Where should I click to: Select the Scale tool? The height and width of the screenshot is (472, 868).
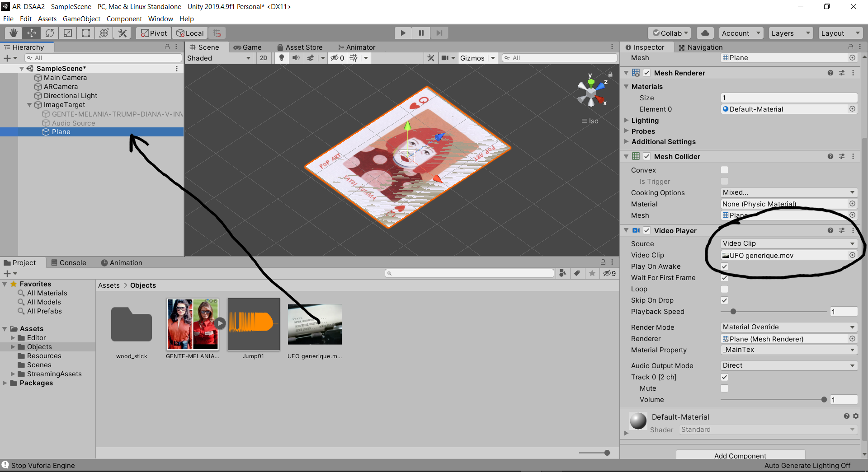click(x=68, y=33)
